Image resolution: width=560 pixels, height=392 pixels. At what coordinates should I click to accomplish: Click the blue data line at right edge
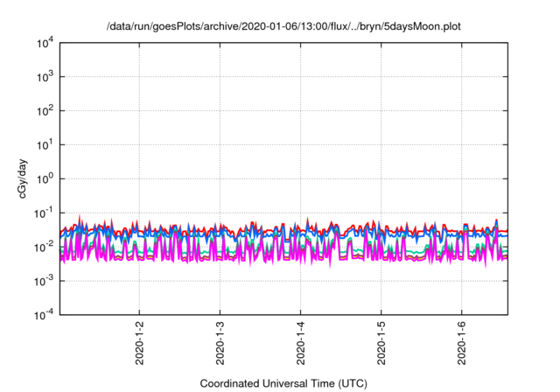[x=504, y=235]
